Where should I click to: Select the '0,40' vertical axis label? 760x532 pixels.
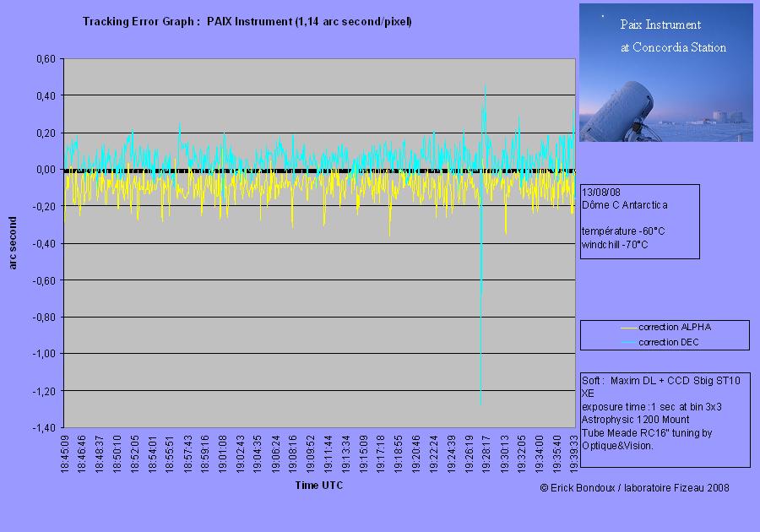click(46, 96)
